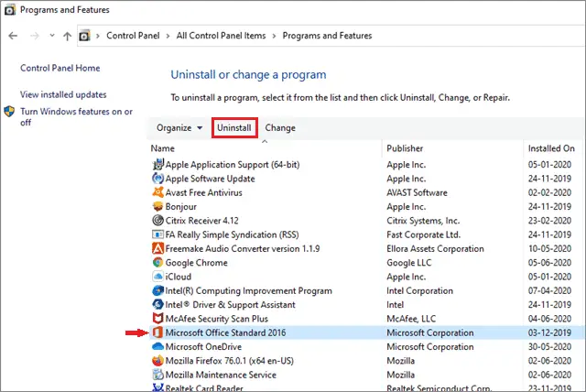Click the Control Panel icon in address bar
Image resolution: width=586 pixels, height=392 pixels.
85,36
